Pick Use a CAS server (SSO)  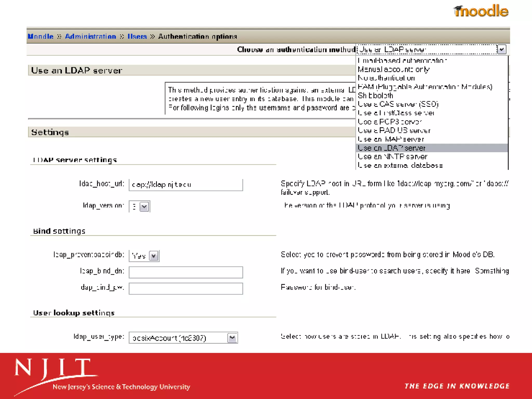tap(432, 104)
